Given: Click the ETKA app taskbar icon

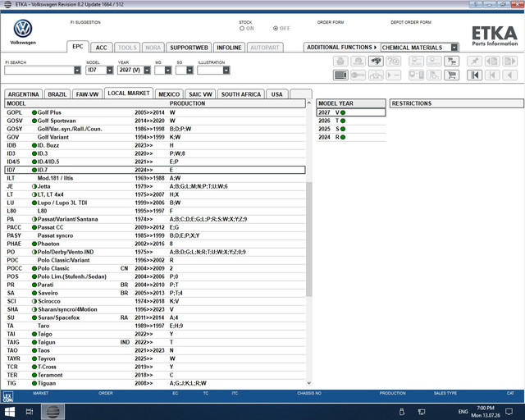Looking at the screenshot, I should [x=52, y=412].
